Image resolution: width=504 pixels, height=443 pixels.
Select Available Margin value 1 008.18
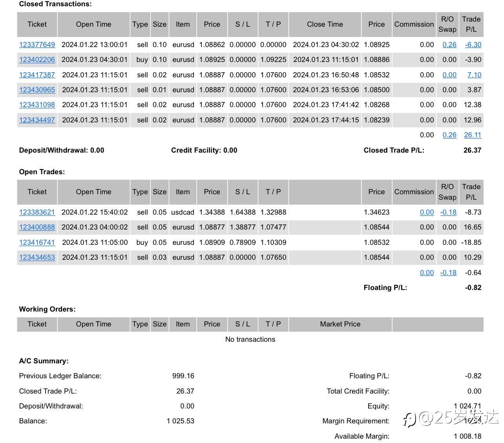point(467,436)
